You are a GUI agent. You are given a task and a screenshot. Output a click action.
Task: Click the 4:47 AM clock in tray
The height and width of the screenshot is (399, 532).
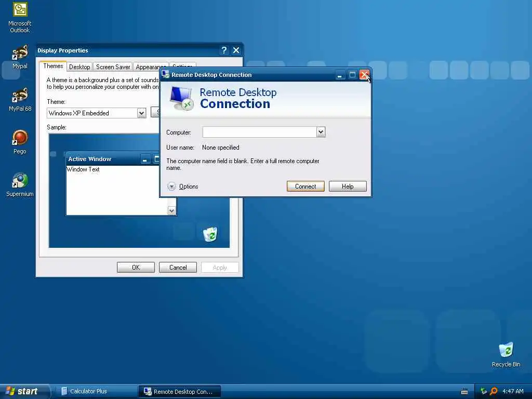point(513,391)
